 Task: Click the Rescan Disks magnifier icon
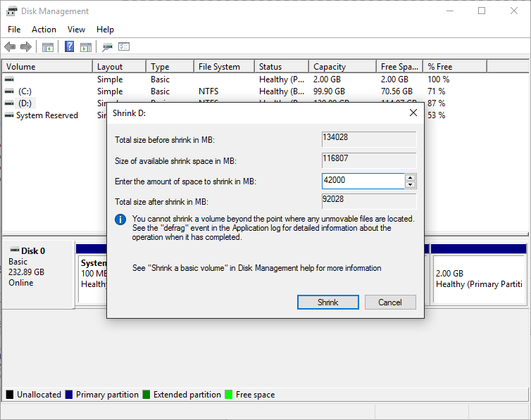(107, 47)
